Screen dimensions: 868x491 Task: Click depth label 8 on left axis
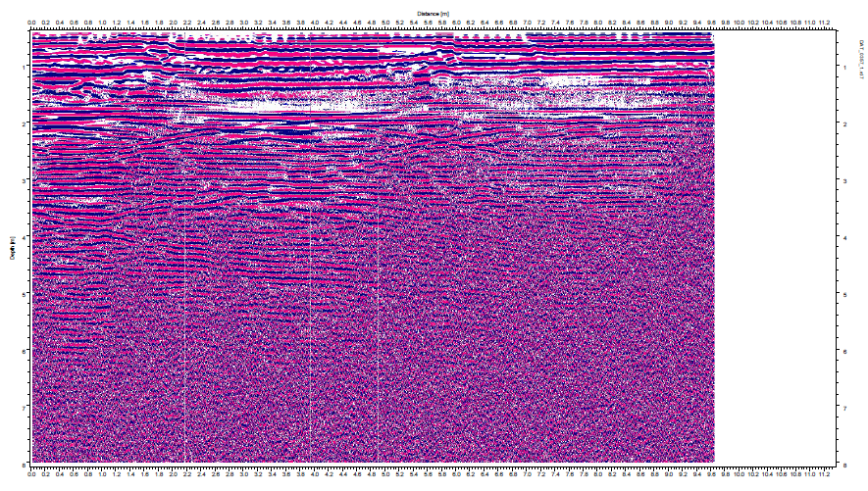pos(25,464)
